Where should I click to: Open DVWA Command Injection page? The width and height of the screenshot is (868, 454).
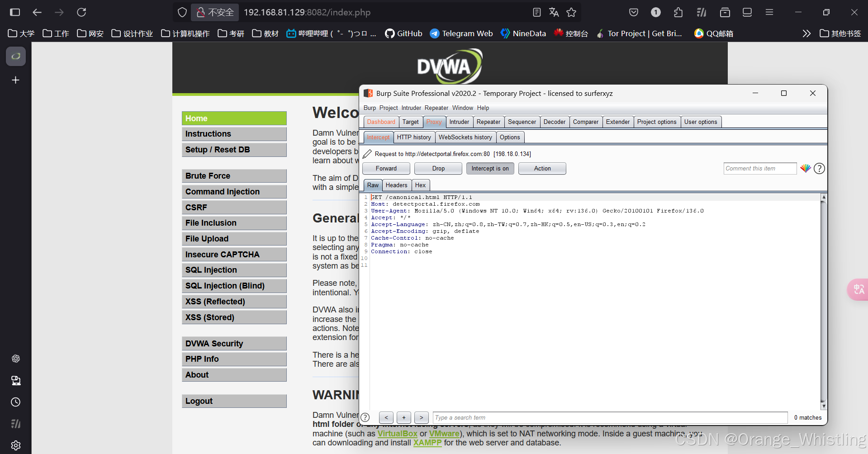click(234, 192)
